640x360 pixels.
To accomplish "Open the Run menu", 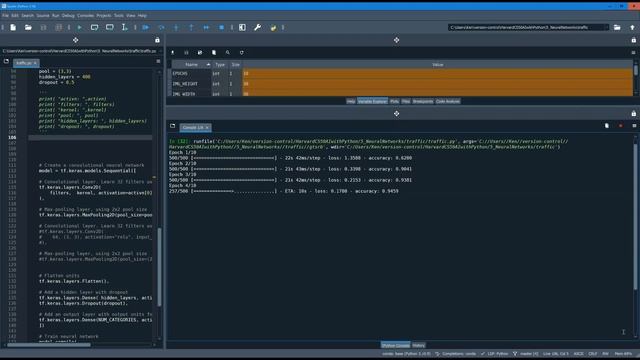I will [56, 16].
